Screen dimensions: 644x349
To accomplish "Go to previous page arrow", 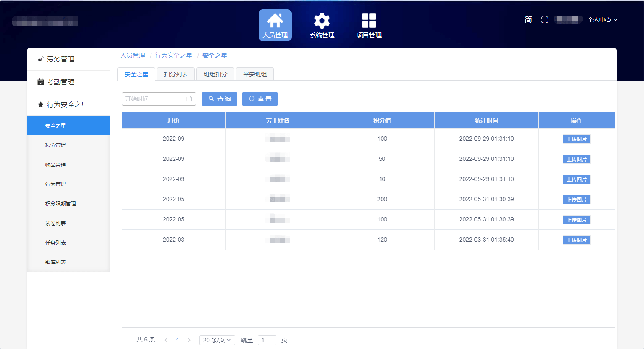I will point(166,340).
